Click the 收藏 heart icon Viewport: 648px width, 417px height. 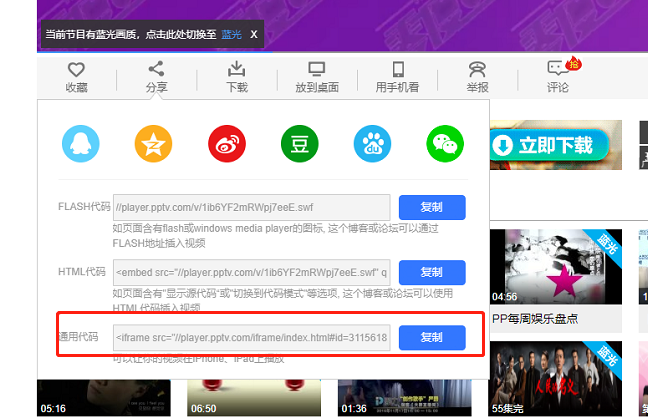pyautogui.click(x=76, y=69)
